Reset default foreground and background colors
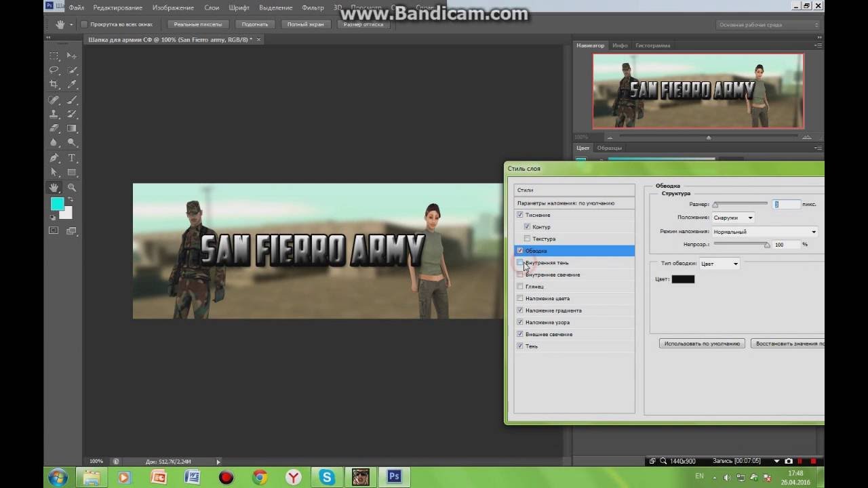The height and width of the screenshot is (488, 868). pos(54,218)
